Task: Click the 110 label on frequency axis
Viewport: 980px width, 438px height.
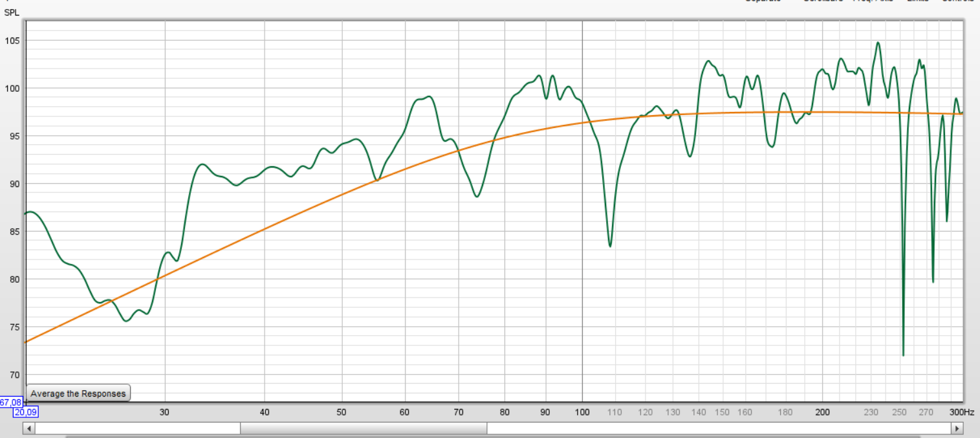Action: 615,412
